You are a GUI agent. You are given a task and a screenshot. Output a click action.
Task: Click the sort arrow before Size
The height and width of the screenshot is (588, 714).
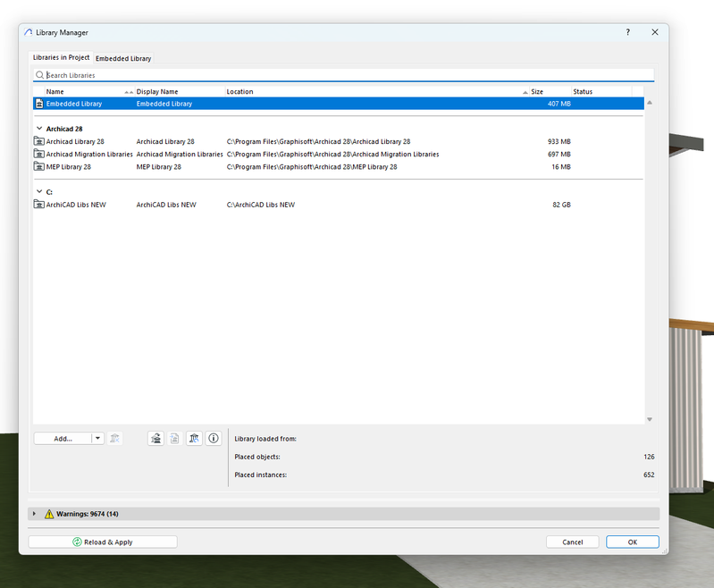525,92
